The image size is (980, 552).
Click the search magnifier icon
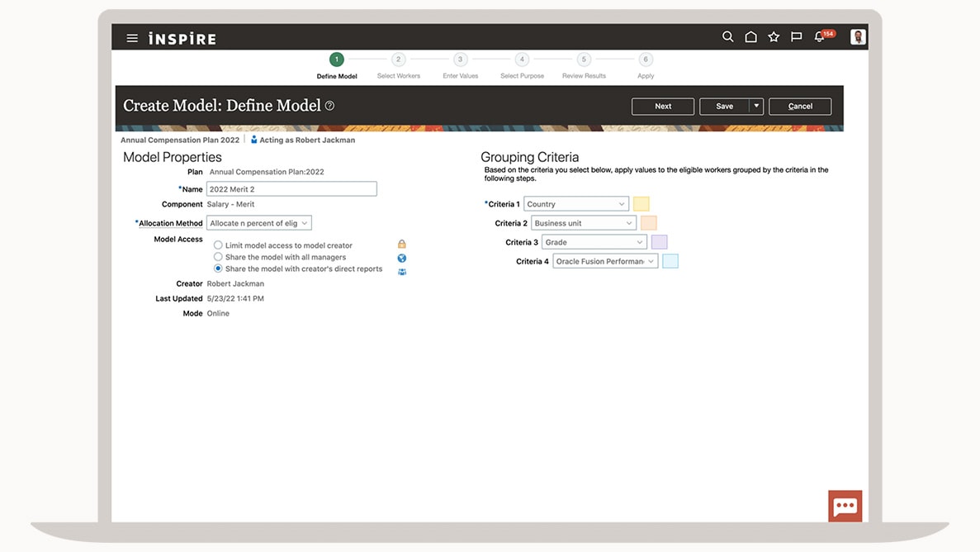(727, 37)
